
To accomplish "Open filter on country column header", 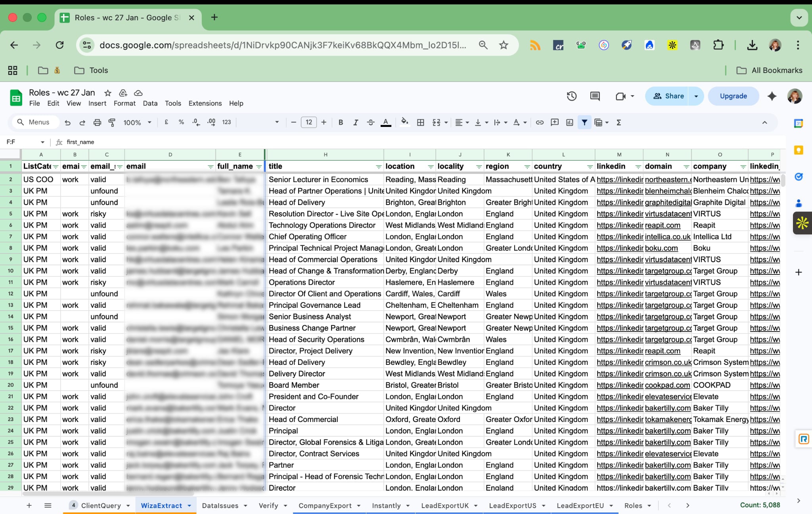I will coord(590,167).
